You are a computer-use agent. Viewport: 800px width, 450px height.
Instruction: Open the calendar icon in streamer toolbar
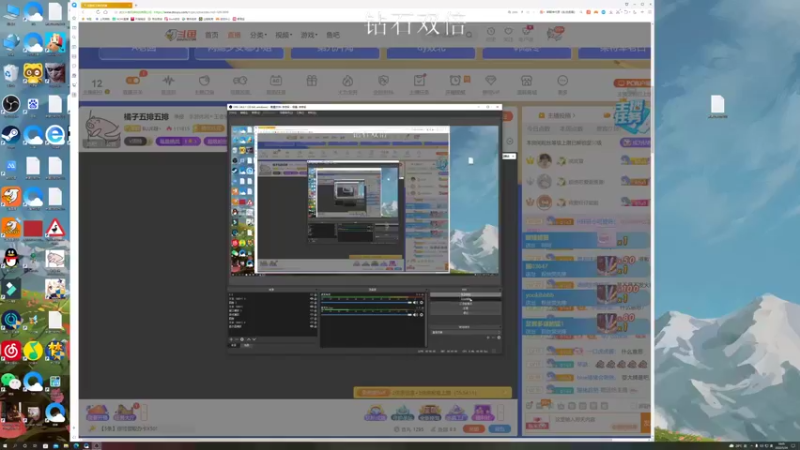pos(276,81)
